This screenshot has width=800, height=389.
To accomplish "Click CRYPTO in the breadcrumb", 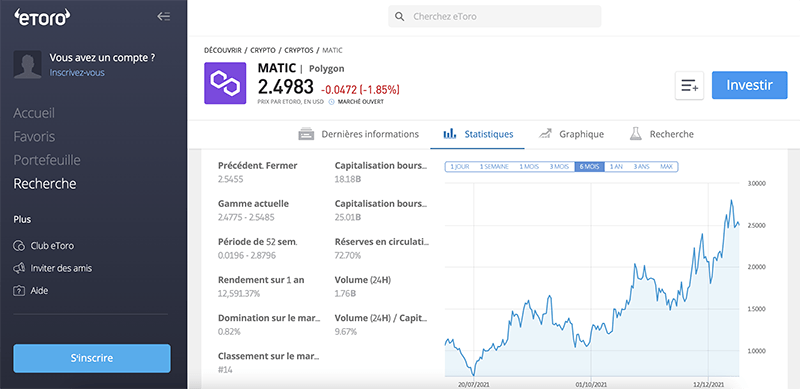I will (x=263, y=51).
